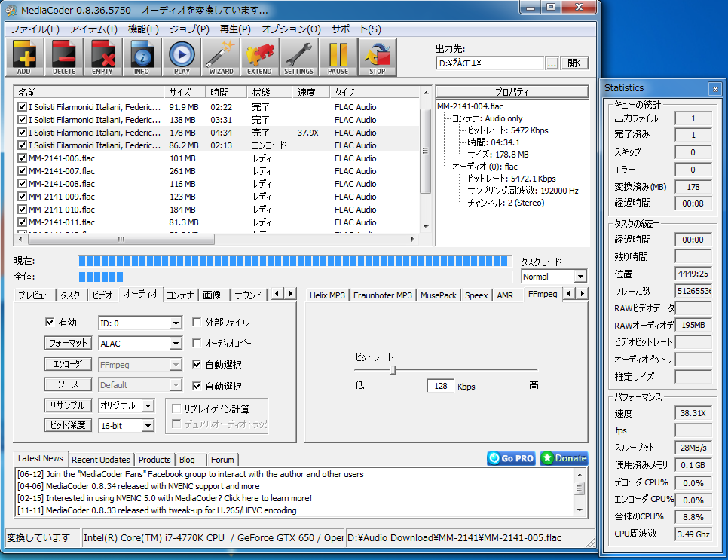Sort by the サイズ column header
The image size is (728, 560).
click(184, 92)
